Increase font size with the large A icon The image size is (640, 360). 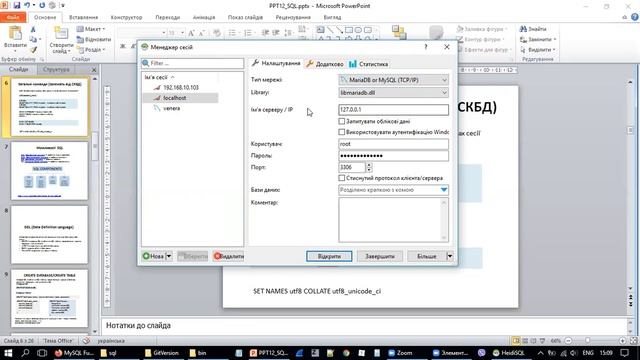(x=191, y=33)
